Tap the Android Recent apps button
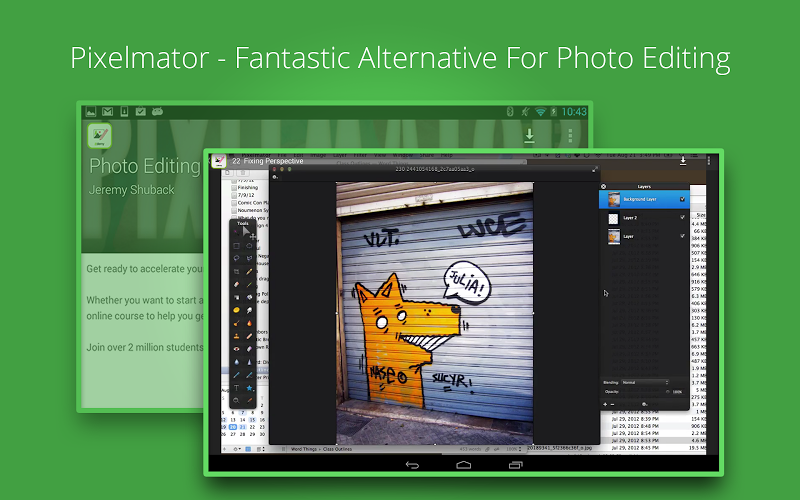Image resolution: width=800 pixels, height=500 pixels. tap(516, 464)
